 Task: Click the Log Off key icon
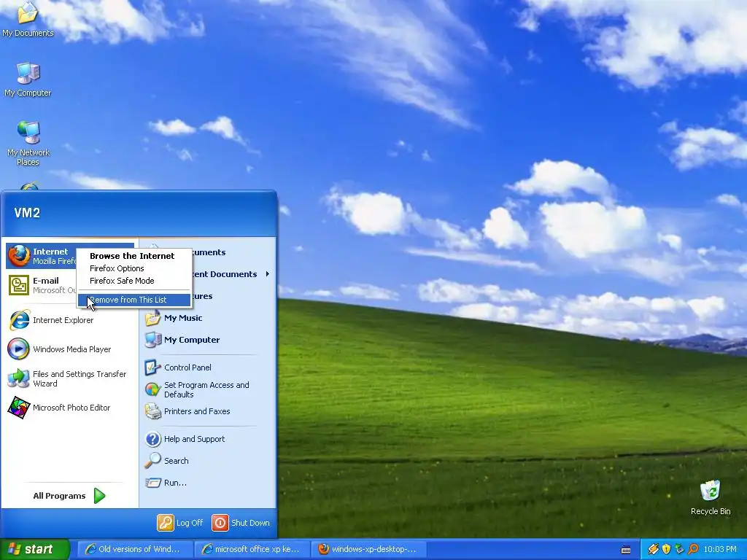tap(166, 522)
